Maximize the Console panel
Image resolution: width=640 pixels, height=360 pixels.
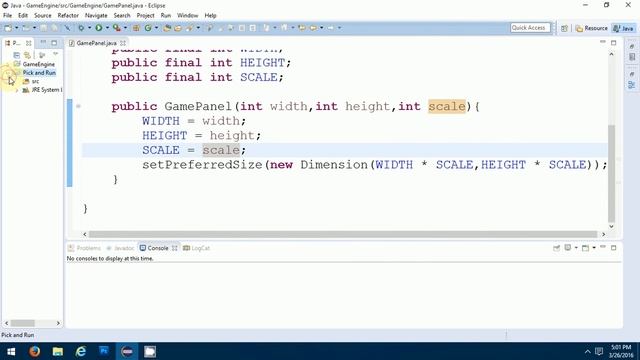click(x=613, y=248)
